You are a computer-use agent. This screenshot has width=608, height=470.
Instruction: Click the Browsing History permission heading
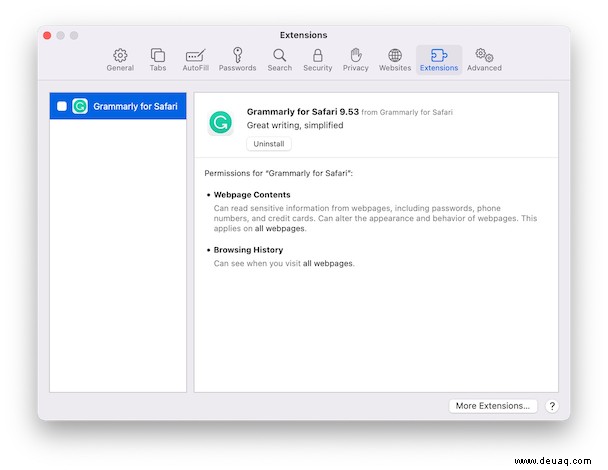[248, 250]
